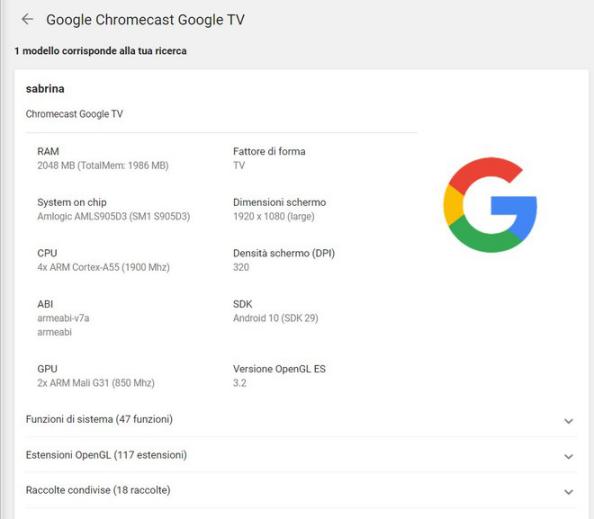Click the Google G logo image

coord(490,205)
